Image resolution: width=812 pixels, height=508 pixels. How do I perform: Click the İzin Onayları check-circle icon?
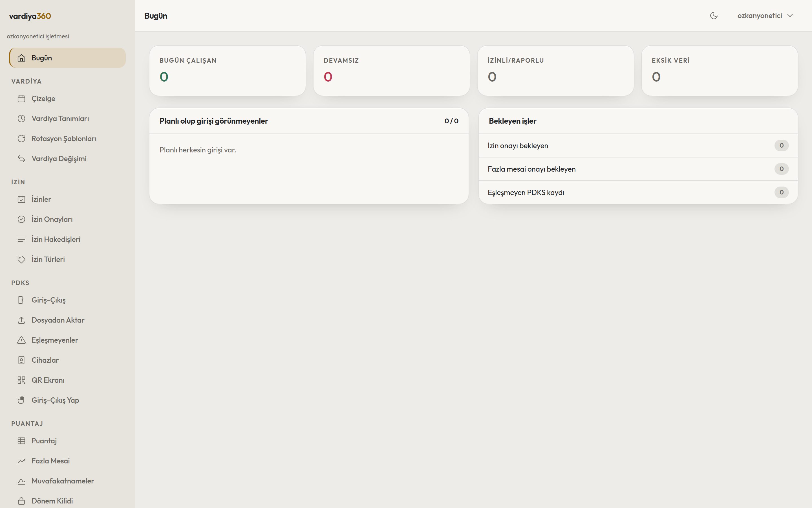pos(21,219)
